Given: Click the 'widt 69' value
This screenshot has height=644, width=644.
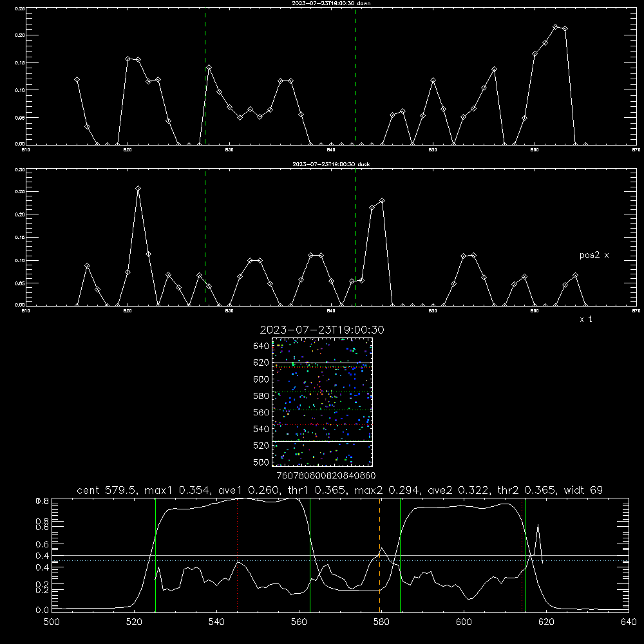Looking at the screenshot, I should pyautogui.click(x=583, y=490).
